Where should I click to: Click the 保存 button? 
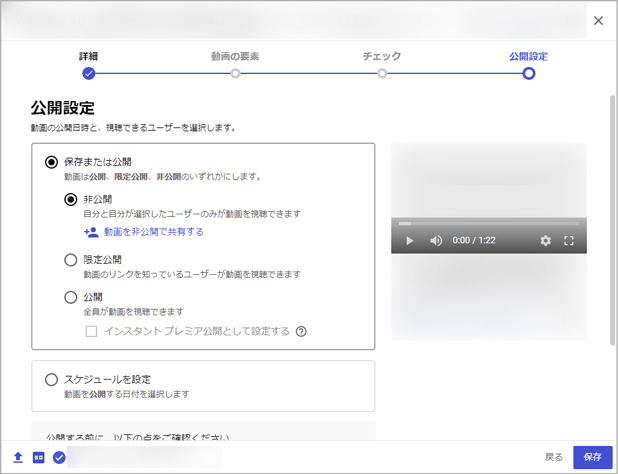click(x=592, y=457)
